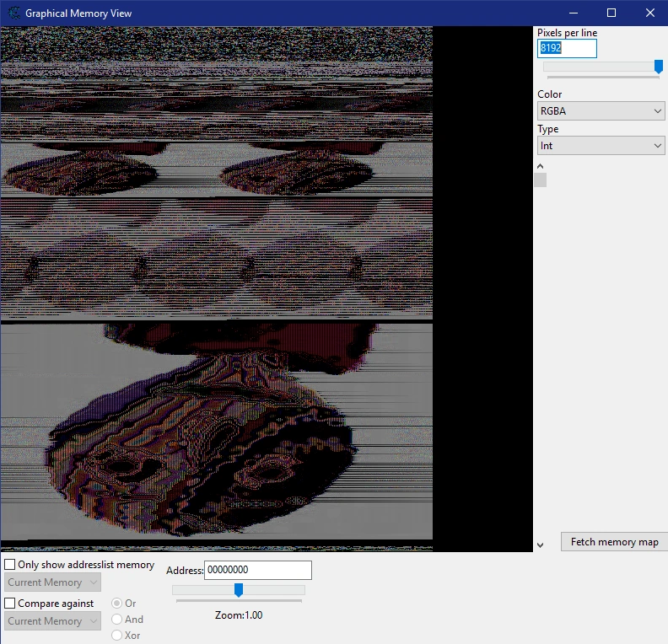Close the Graphical Memory View window

tap(649, 13)
